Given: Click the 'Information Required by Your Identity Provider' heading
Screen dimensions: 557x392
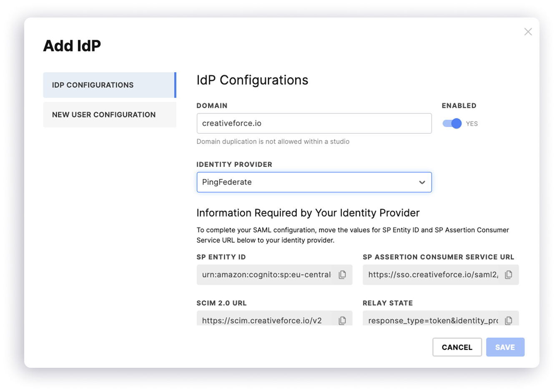Looking at the screenshot, I should coord(308,213).
